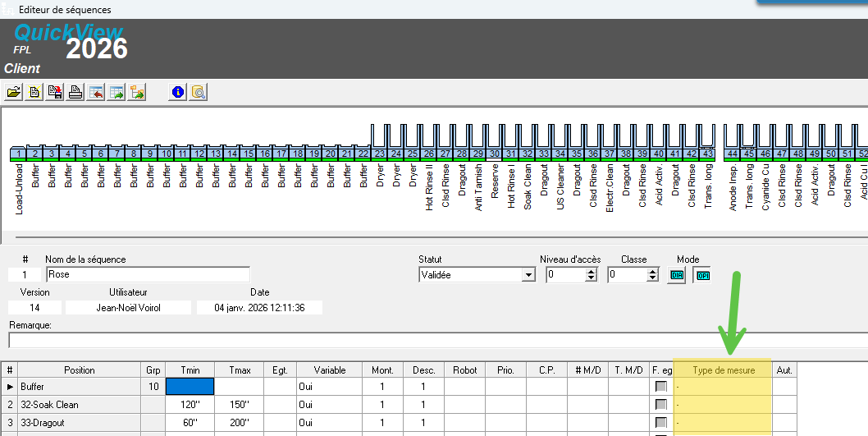The image size is (868, 436).
Task: Select the Tmin cell of 33-Dragout row
Action: point(190,423)
